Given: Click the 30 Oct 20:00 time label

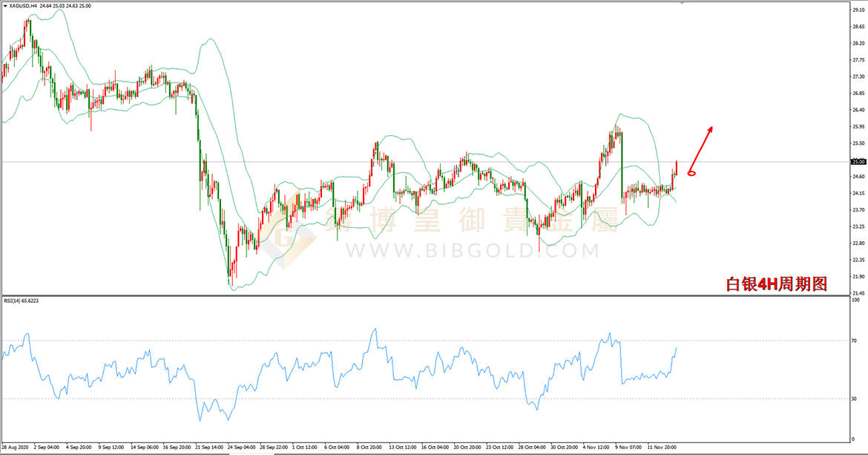Looking at the screenshot, I should (x=565, y=447).
